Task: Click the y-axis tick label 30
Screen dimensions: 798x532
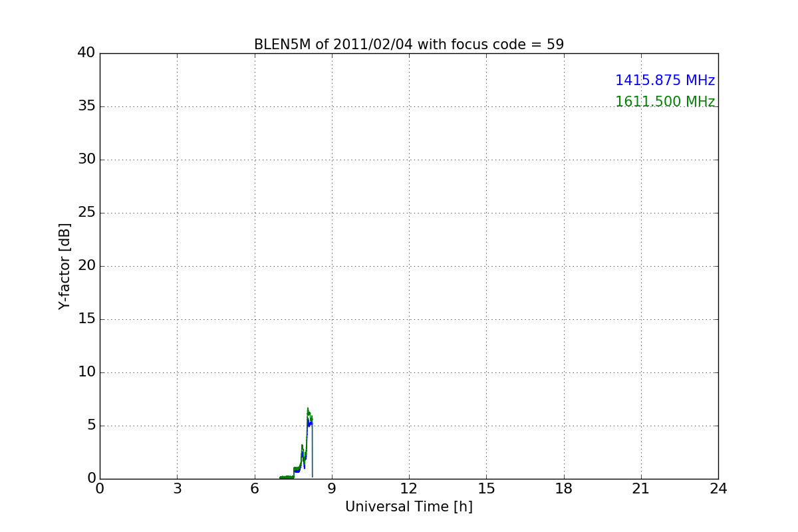Action: point(86,160)
